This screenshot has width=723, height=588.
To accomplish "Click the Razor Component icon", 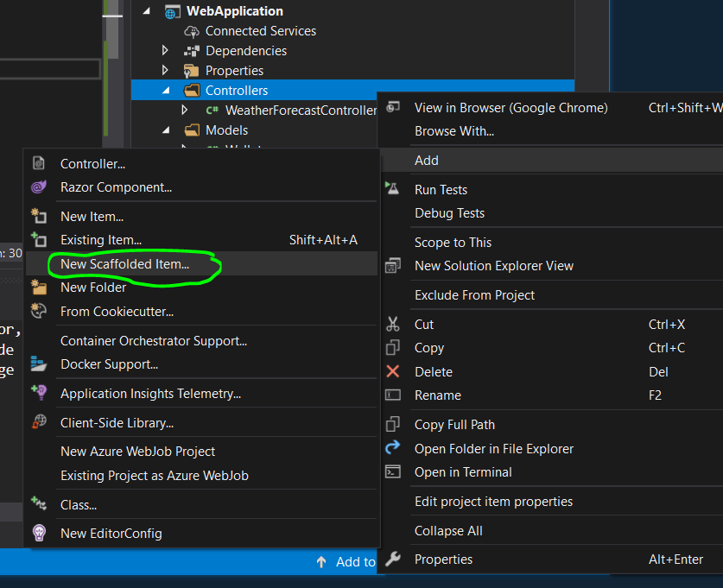I will pyautogui.click(x=39, y=187).
